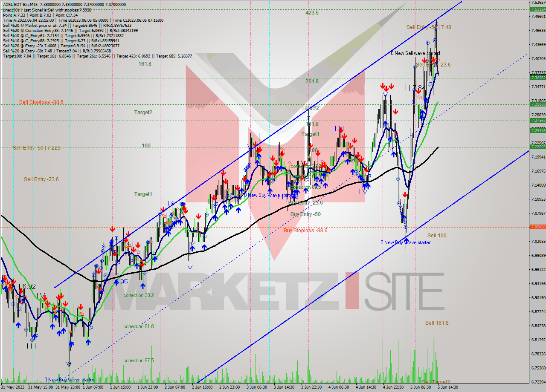Click the '1 Jun 15:00' time axis label
The height and width of the screenshot is (392, 546).
coord(121,387)
